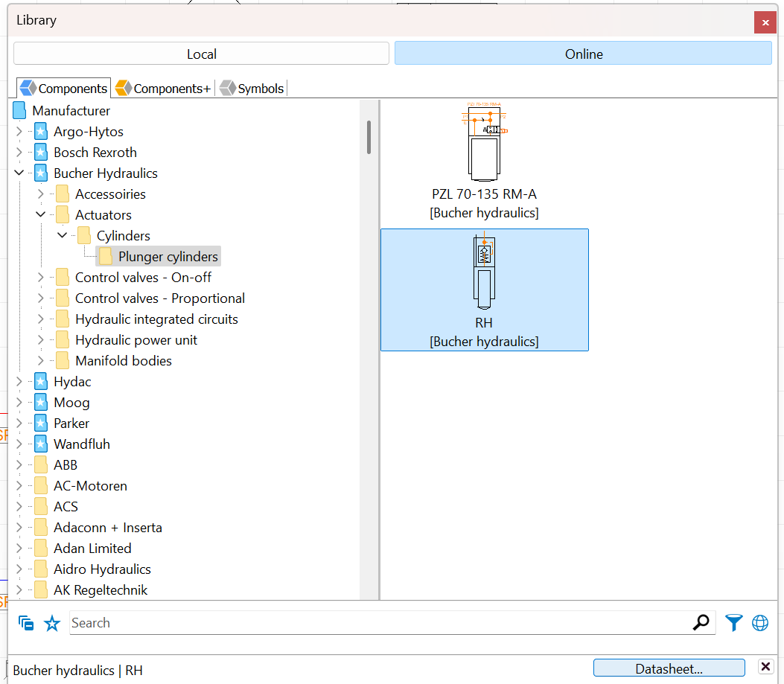Click the Parker starred icon

pyautogui.click(x=41, y=423)
